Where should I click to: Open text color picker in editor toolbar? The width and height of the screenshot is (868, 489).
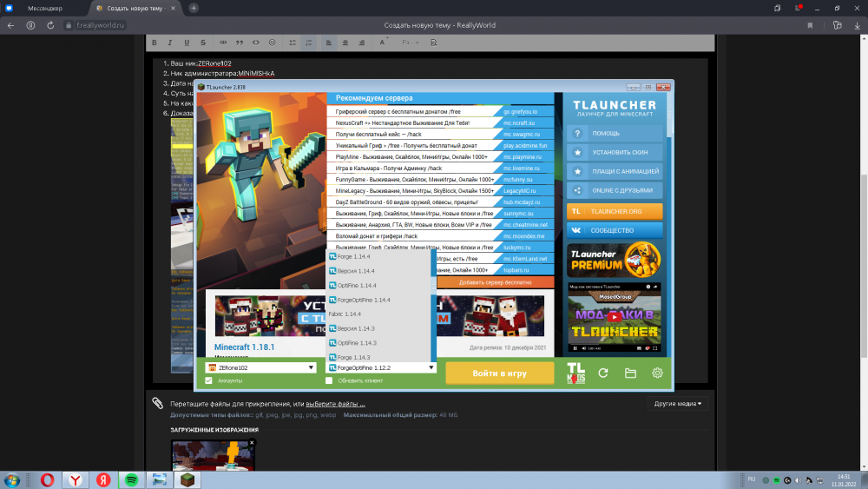383,43
